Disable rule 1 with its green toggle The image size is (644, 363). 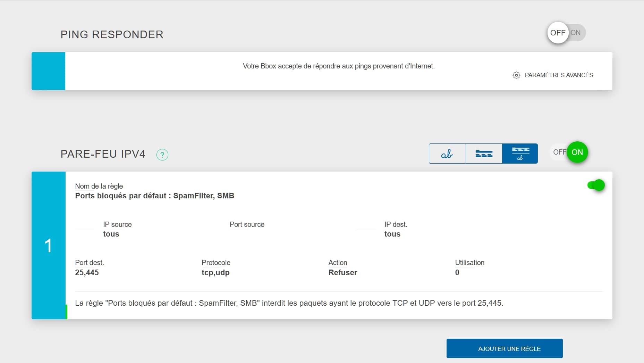[596, 185]
